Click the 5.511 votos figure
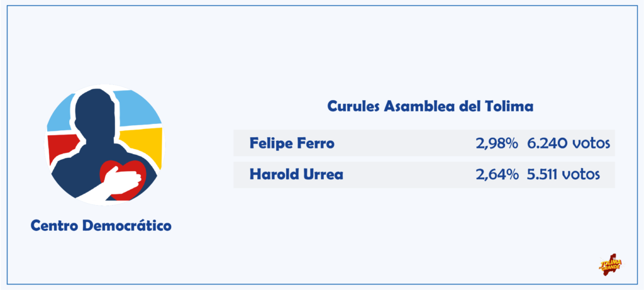Image resolution: width=644 pixels, height=290 pixels. tap(564, 175)
